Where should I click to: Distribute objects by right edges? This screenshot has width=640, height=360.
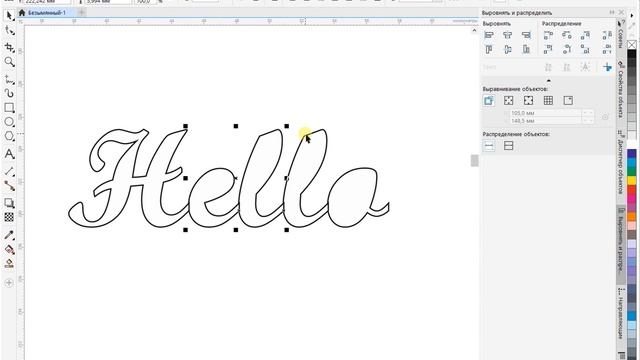click(x=585, y=35)
